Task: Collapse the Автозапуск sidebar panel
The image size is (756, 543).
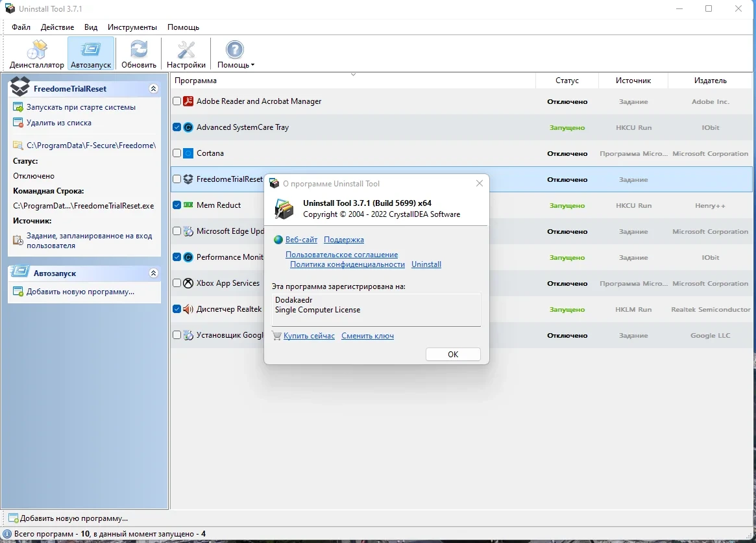Action: [x=153, y=273]
